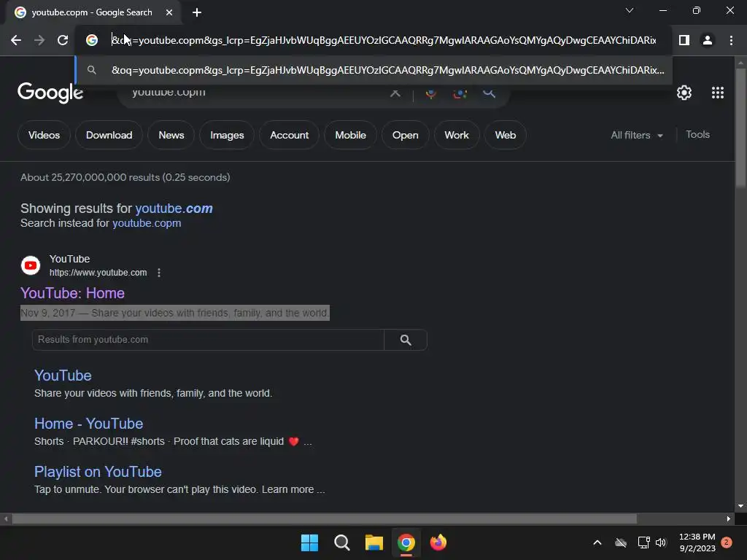Open the three-dot menu beside youtube.com URL
Viewport: 747px width, 560px height.
click(158, 273)
